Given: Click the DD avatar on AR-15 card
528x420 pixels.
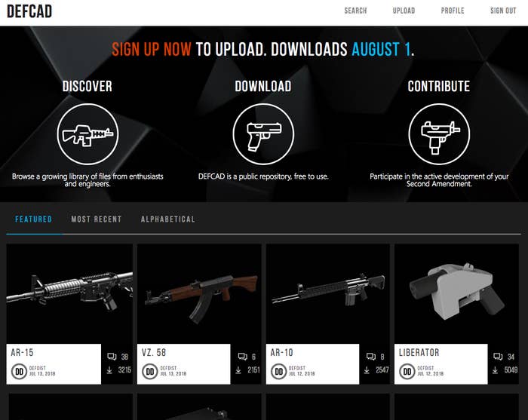Looking at the screenshot, I should pos(19,372).
